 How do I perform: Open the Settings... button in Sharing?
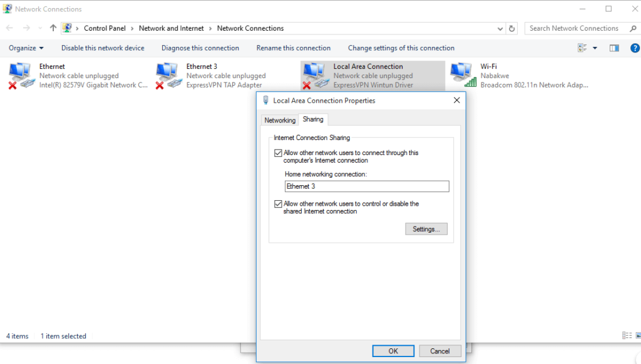[x=426, y=229]
